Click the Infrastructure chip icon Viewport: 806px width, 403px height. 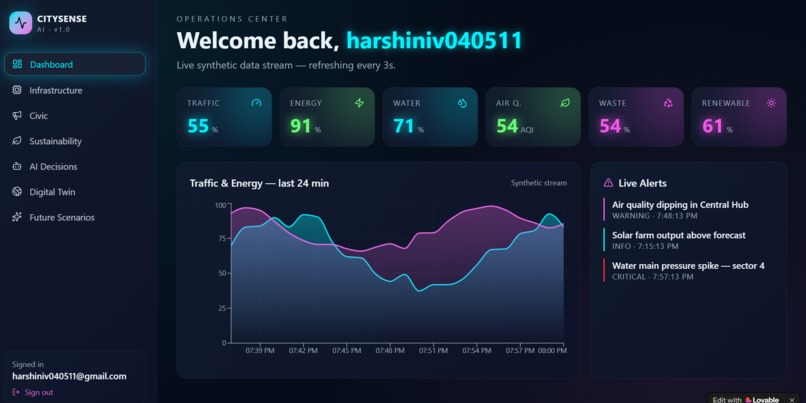pyautogui.click(x=17, y=90)
